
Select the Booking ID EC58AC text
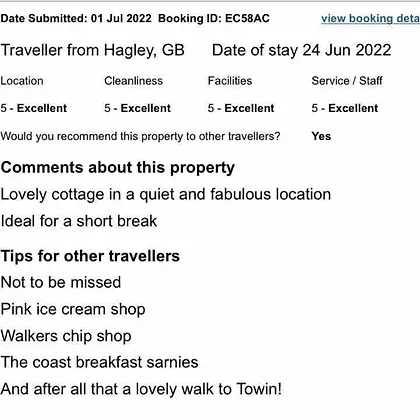coord(214,18)
